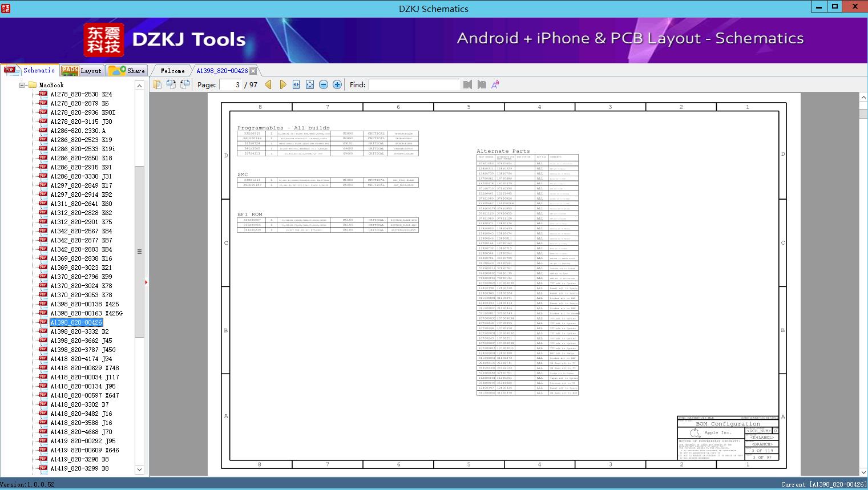Open A1398_820-00163 X425G schematic
The height and width of the screenshot is (490, 868).
86,313
